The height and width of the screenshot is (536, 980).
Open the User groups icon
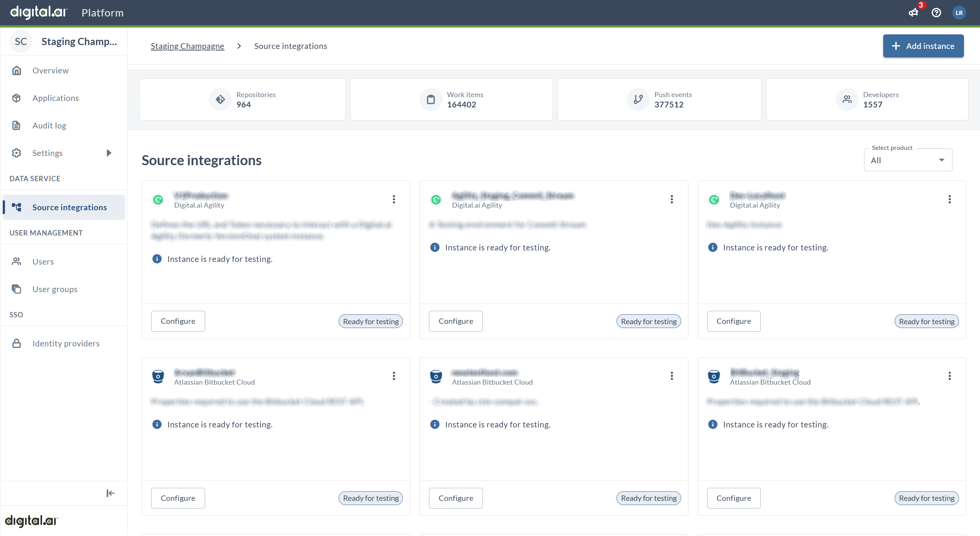[x=16, y=289]
